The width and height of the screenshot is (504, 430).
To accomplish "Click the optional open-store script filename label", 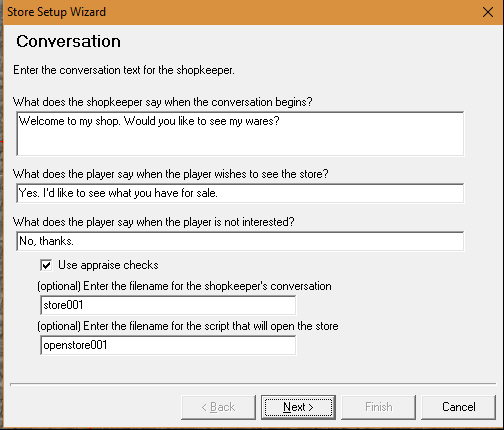I will point(188,326).
